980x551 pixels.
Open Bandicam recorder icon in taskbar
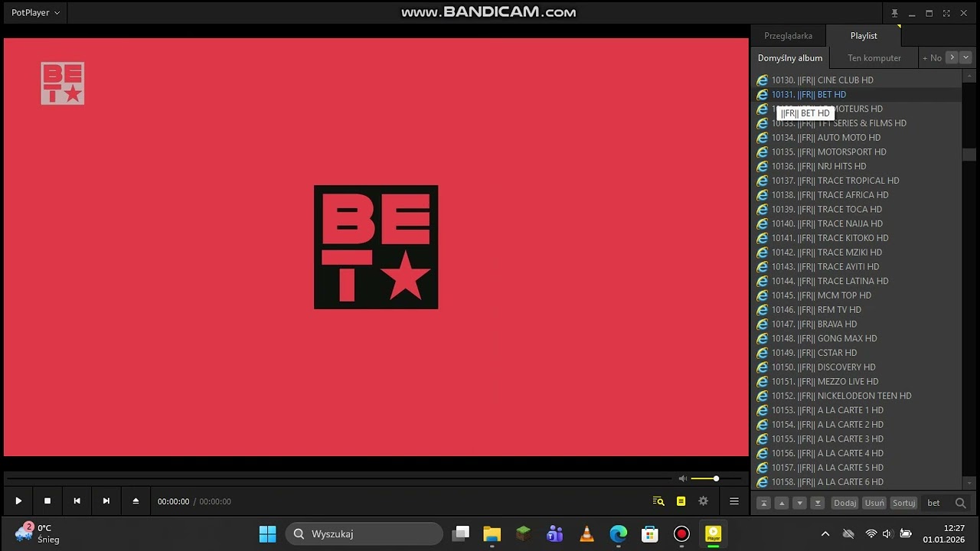click(x=681, y=534)
